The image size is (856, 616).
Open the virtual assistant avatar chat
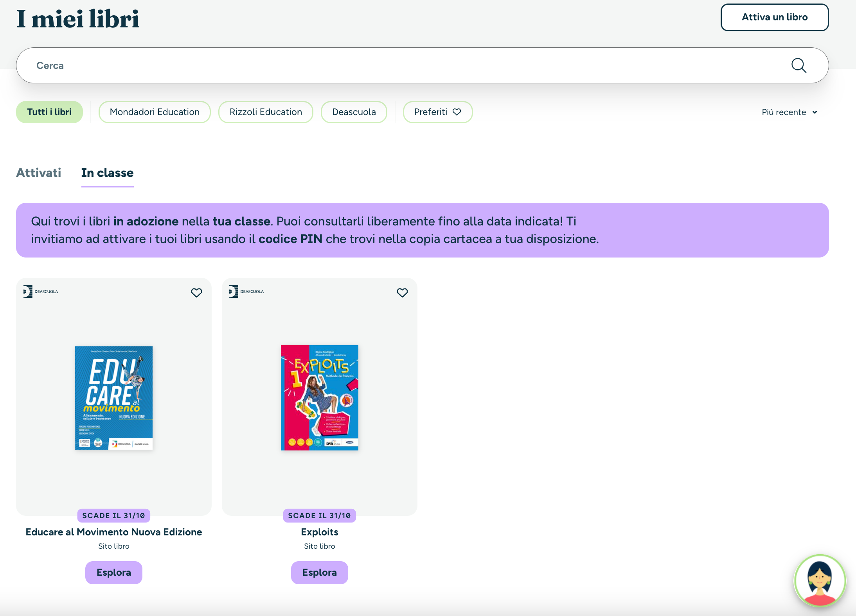tap(820, 581)
